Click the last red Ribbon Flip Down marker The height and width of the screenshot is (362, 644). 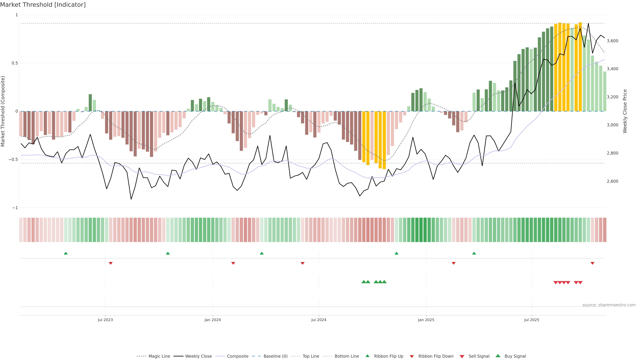[x=592, y=263]
